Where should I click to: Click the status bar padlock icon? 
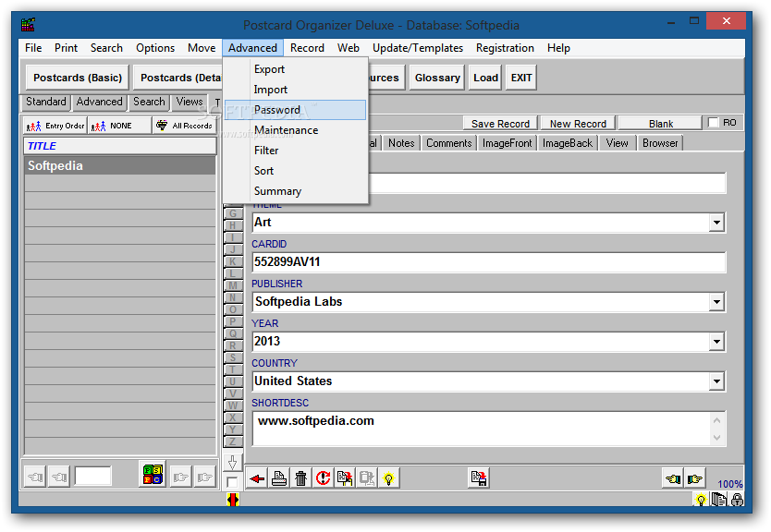coord(737,500)
